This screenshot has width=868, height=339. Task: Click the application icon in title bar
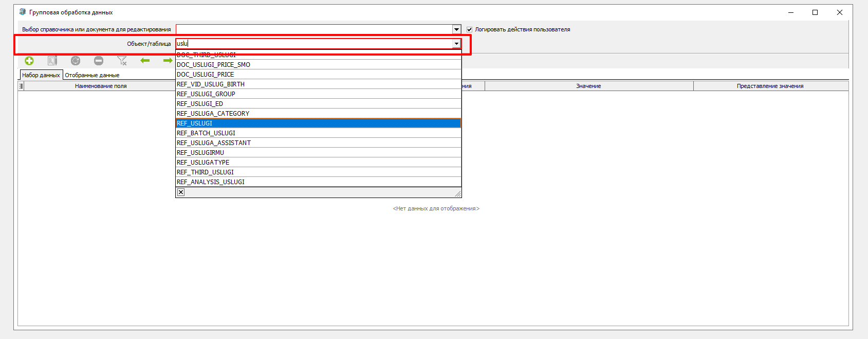pos(22,12)
